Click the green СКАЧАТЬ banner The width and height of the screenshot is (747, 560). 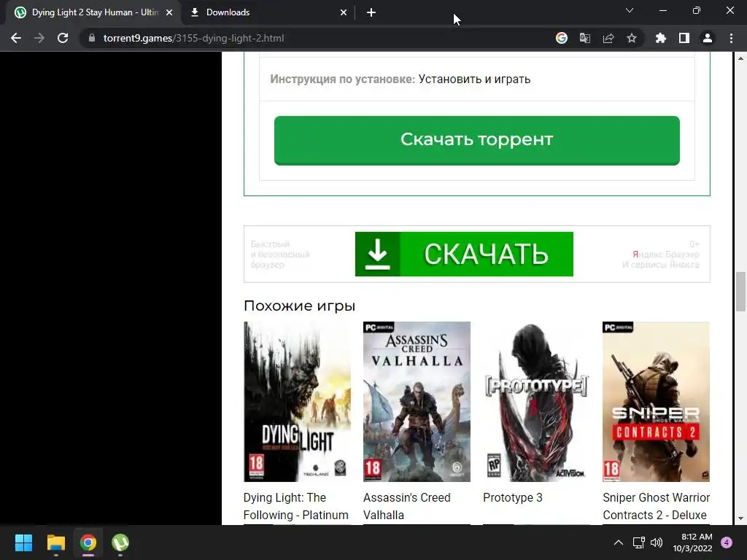click(464, 254)
